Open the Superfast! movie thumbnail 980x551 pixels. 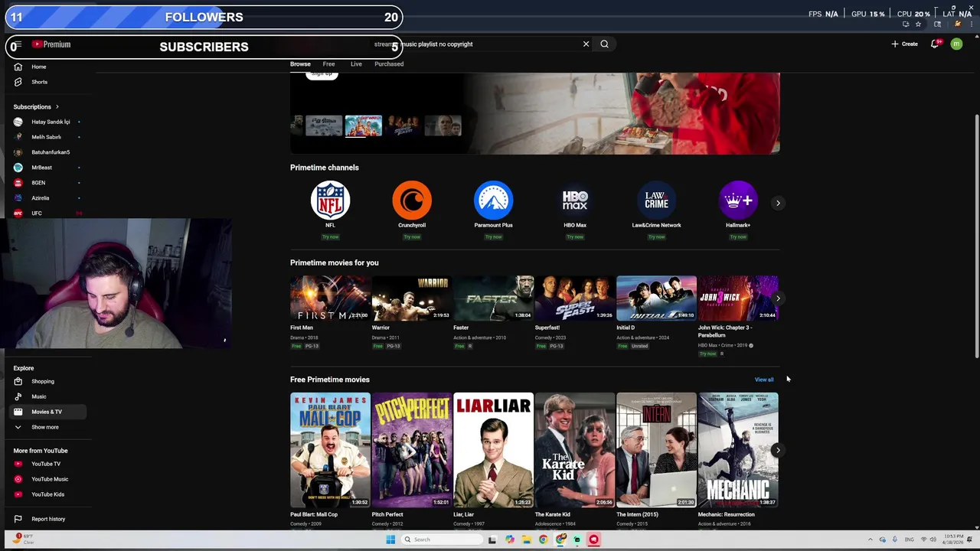(575, 298)
